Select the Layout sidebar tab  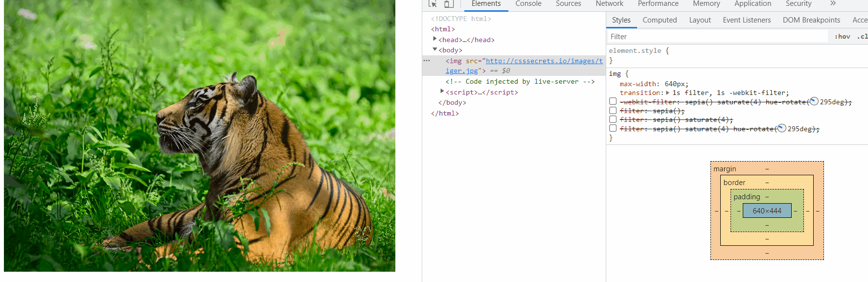pos(700,20)
